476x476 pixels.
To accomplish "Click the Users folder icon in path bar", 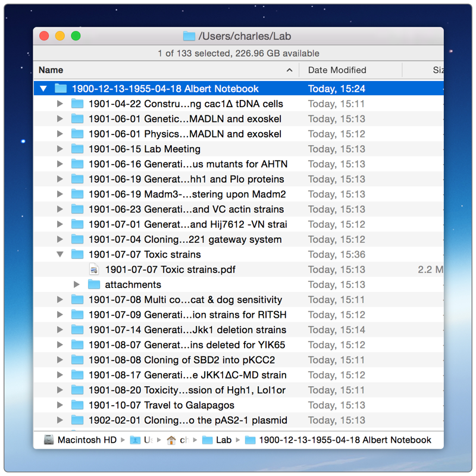I will (x=135, y=440).
